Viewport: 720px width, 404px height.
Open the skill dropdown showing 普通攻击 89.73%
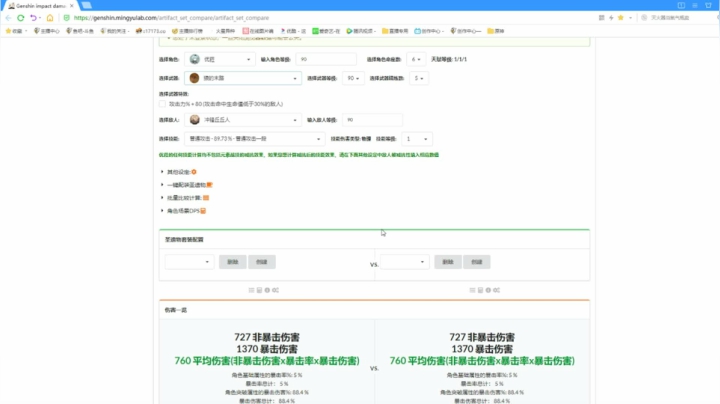pyautogui.click(x=254, y=139)
